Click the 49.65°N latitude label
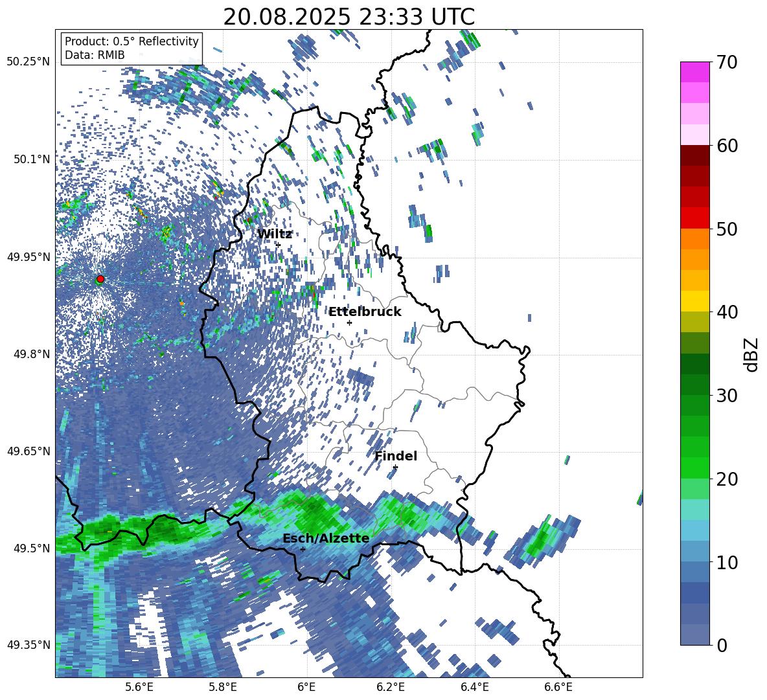Viewport: 767px width, 700px height. tap(29, 451)
